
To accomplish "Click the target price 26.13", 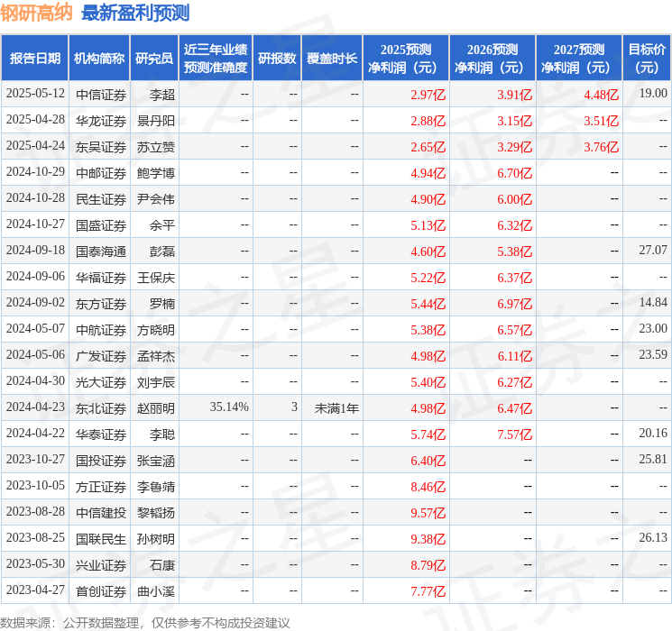I will coord(653,537).
